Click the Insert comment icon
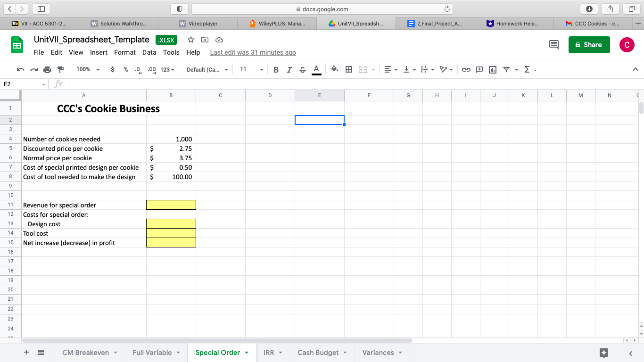The image size is (644, 362). [479, 69]
